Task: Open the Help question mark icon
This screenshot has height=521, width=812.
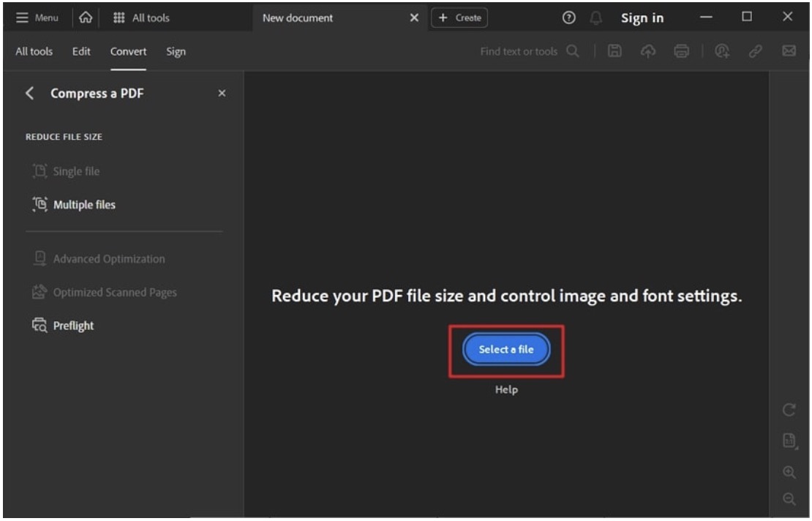Action: coord(568,18)
